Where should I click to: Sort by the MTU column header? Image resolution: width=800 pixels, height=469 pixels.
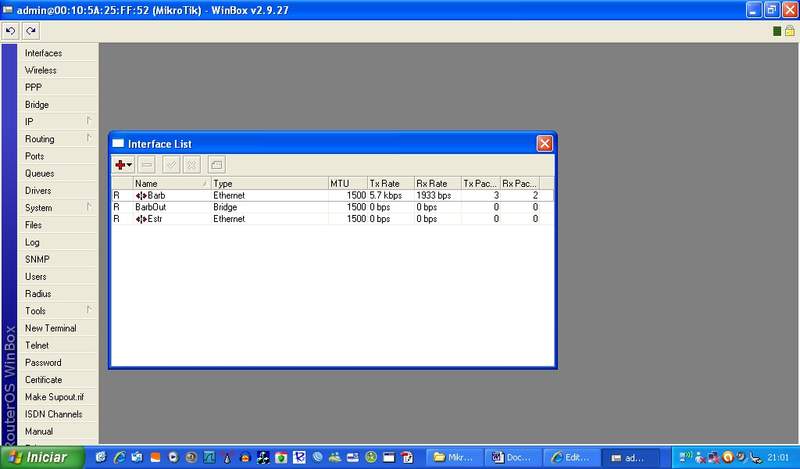coord(348,183)
